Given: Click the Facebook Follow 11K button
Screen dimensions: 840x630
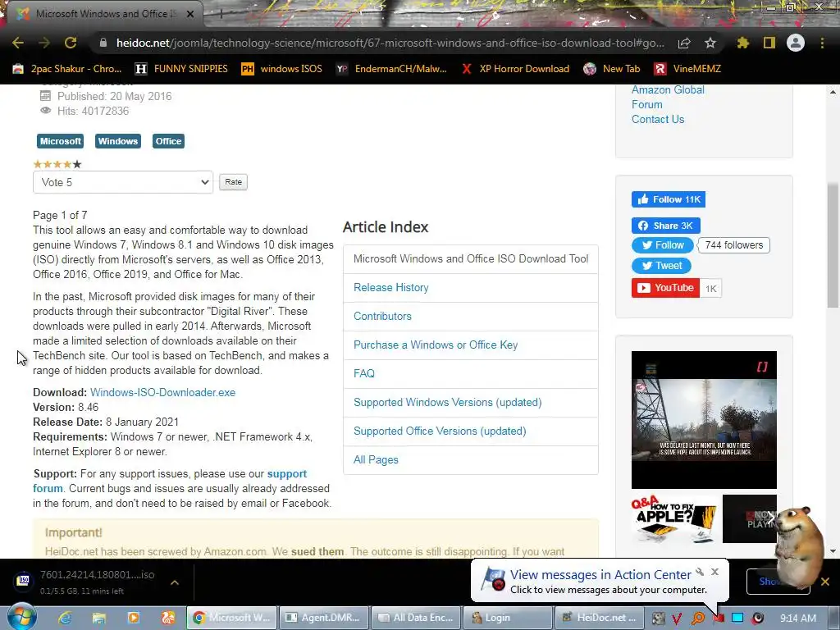Looking at the screenshot, I should [668, 199].
